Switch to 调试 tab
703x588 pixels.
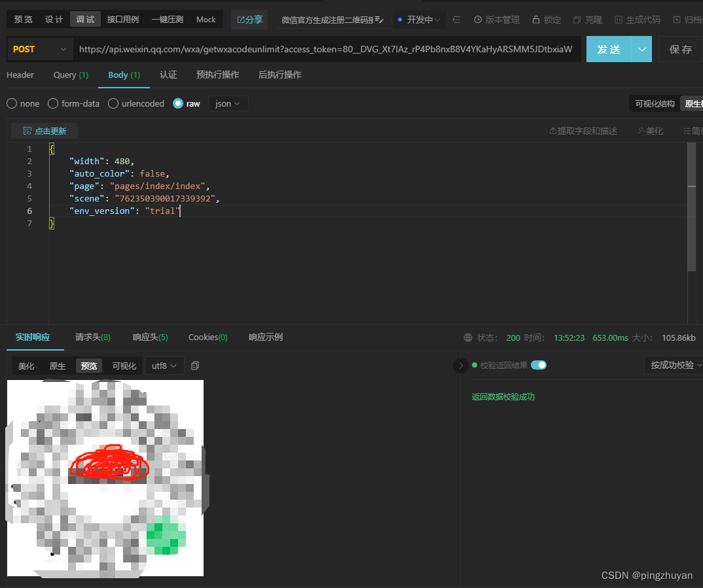click(x=85, y=19)
